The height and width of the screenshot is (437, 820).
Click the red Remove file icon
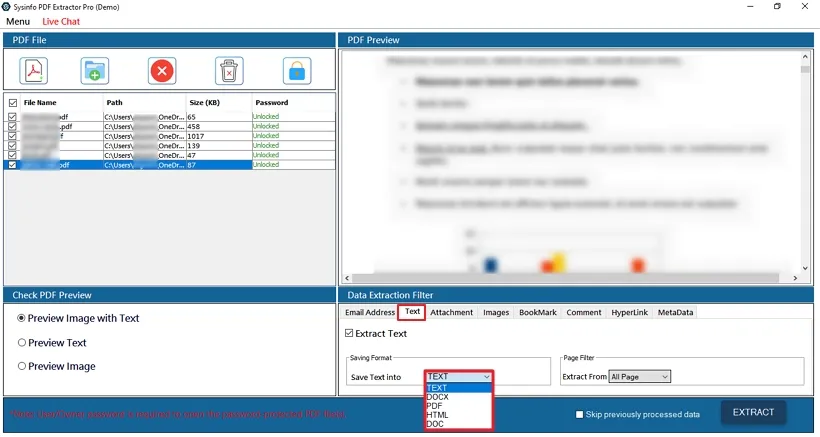pos(162,71)
